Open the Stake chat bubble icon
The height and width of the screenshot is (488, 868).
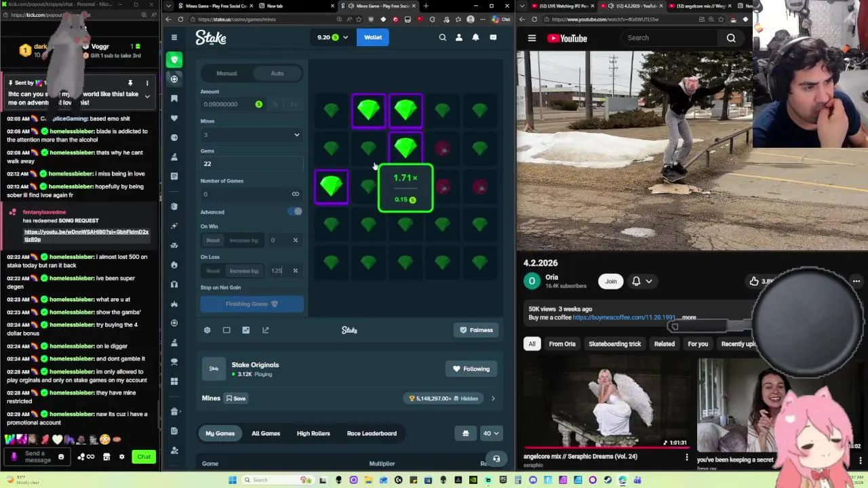[x=493, y=37]
